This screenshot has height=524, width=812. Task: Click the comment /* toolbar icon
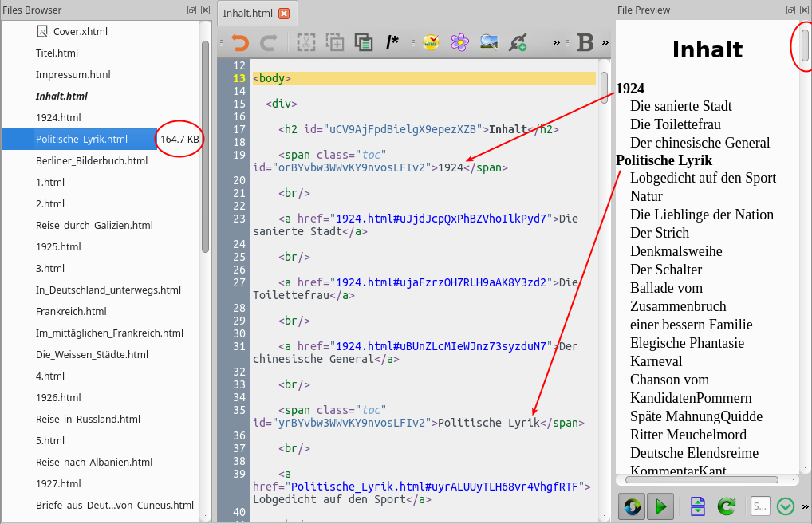click(x=392, y=42)
